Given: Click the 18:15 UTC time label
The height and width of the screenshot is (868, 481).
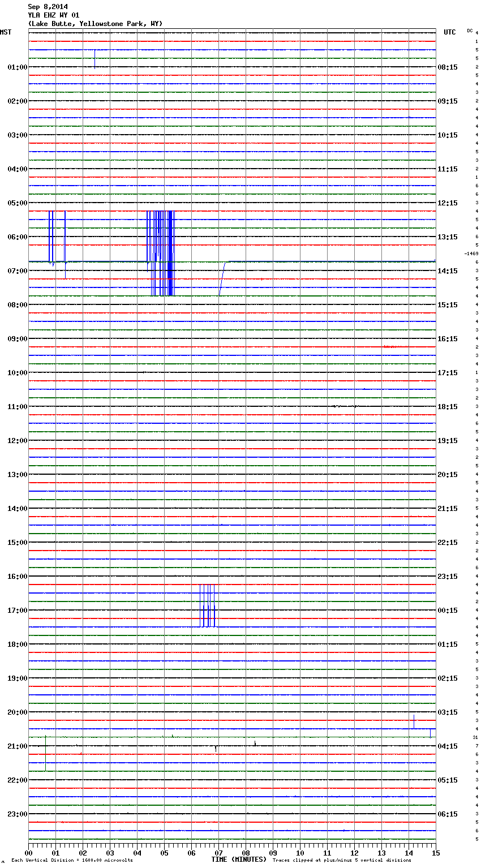Looking at the screenshot, I should coord(448,407).
